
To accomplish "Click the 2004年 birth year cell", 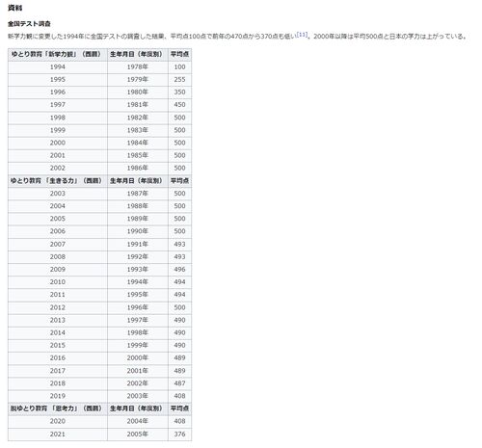I will (x=138, y=421).
